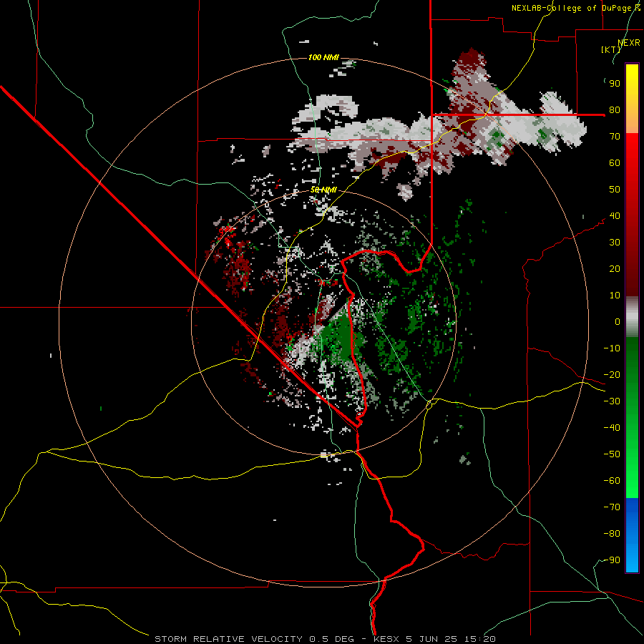The width and height of the screenshot is (644, 644).
Task: Click the 50 value on velocity scale
Action: pos(615,190)
